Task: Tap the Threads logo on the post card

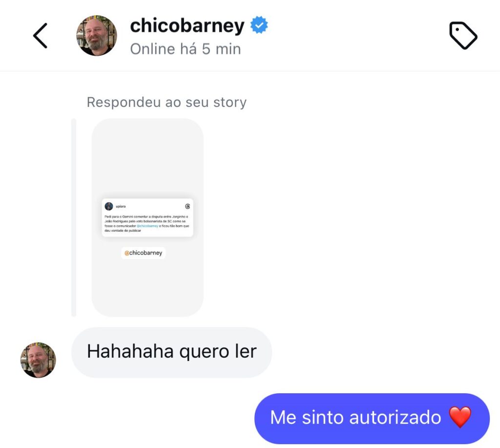Action: click(187, 207)
